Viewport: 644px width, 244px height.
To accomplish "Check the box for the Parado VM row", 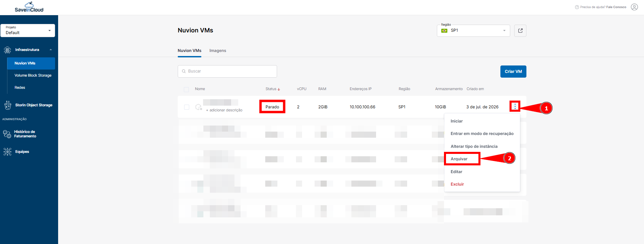I will [187, 107].
